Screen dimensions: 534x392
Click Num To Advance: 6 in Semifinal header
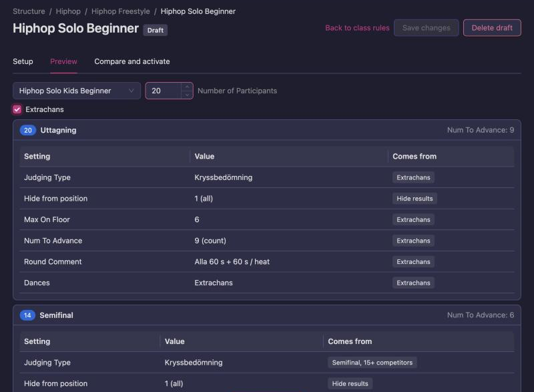click(481, 315)
